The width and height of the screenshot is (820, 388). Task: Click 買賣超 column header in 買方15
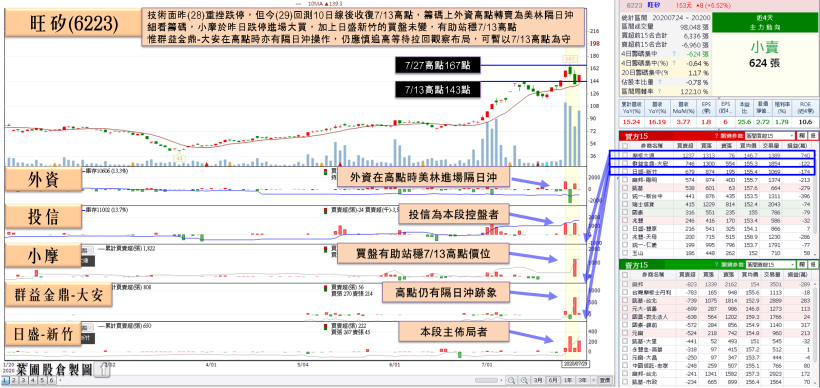685,146
